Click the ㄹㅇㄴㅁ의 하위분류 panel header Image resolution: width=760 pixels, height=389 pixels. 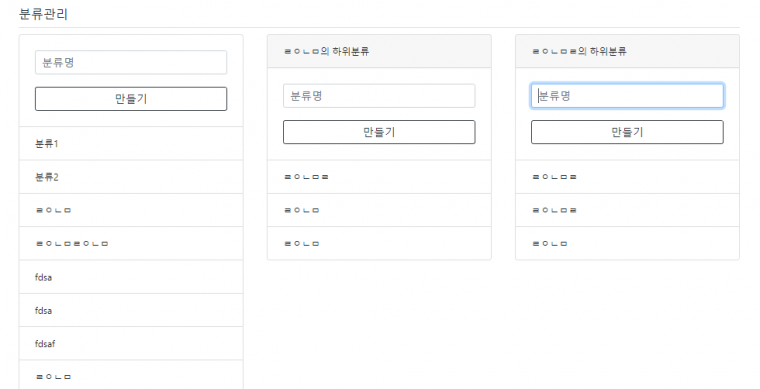[379, 51]
